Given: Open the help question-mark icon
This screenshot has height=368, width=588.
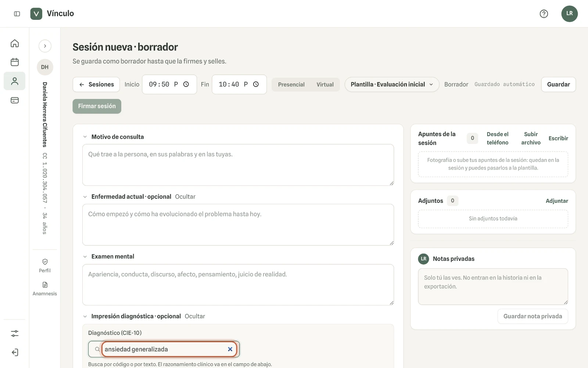Looking at the screenshot, I should pos(544,14).
